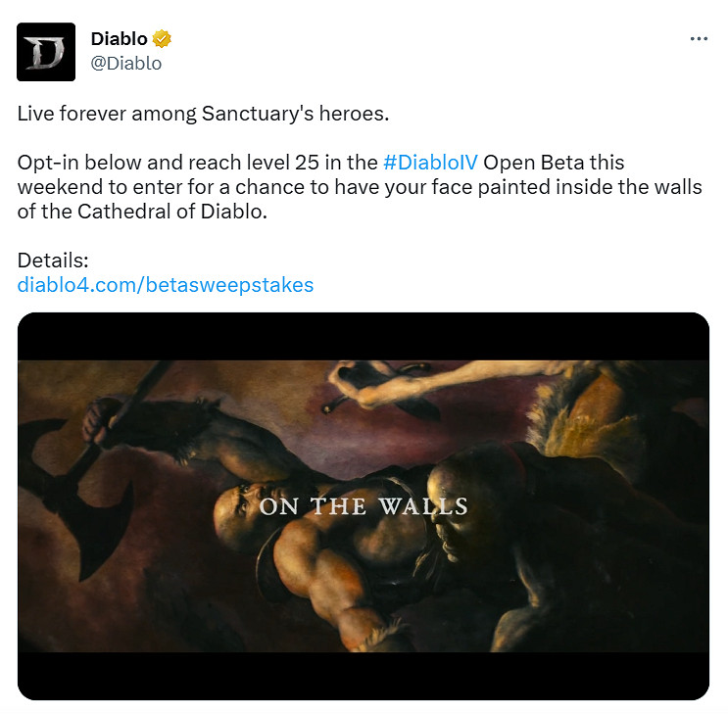Click the "Opt-in below and reach level 25" text
The image size is (728, 714).
point(169,163)
